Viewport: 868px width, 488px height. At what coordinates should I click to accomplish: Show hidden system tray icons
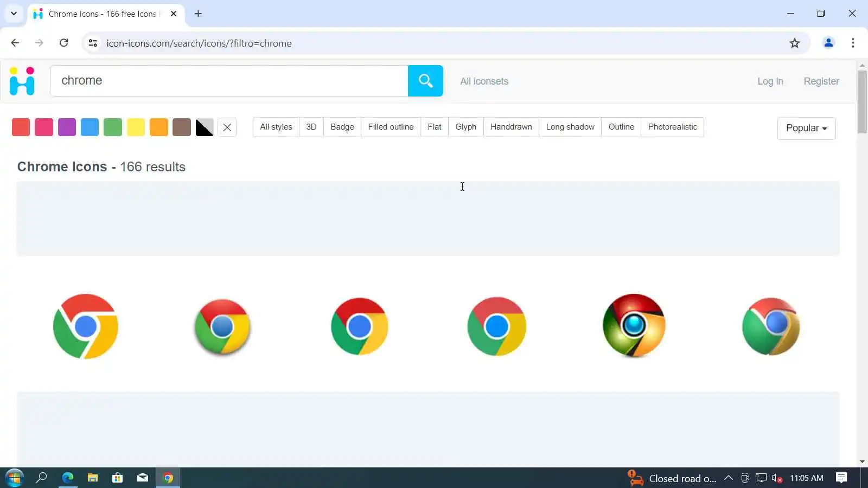(729, 478)
